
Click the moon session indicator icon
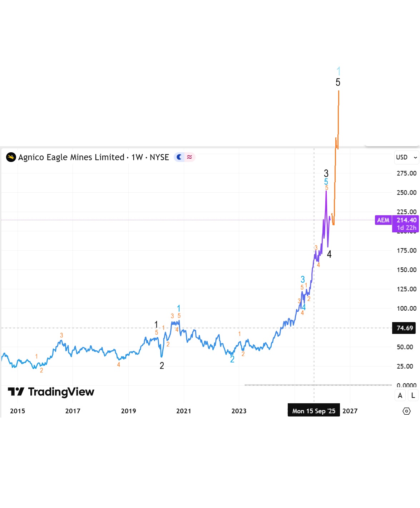[x=179, y=157]
